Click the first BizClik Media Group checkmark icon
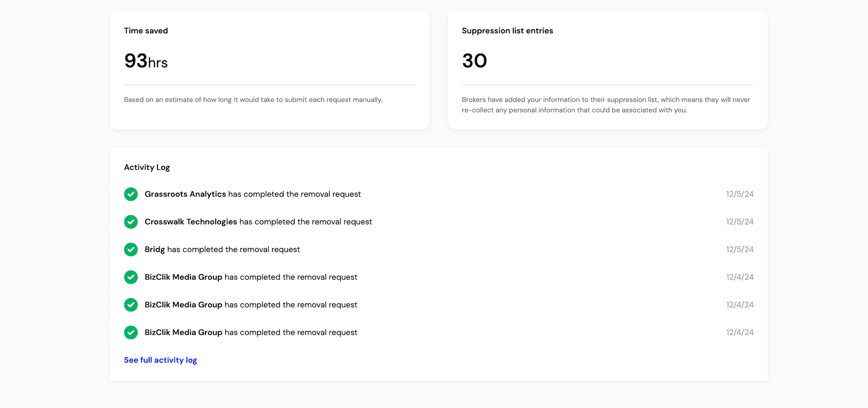The height and width of the screenshot is (408, 868). pos(131,277)
